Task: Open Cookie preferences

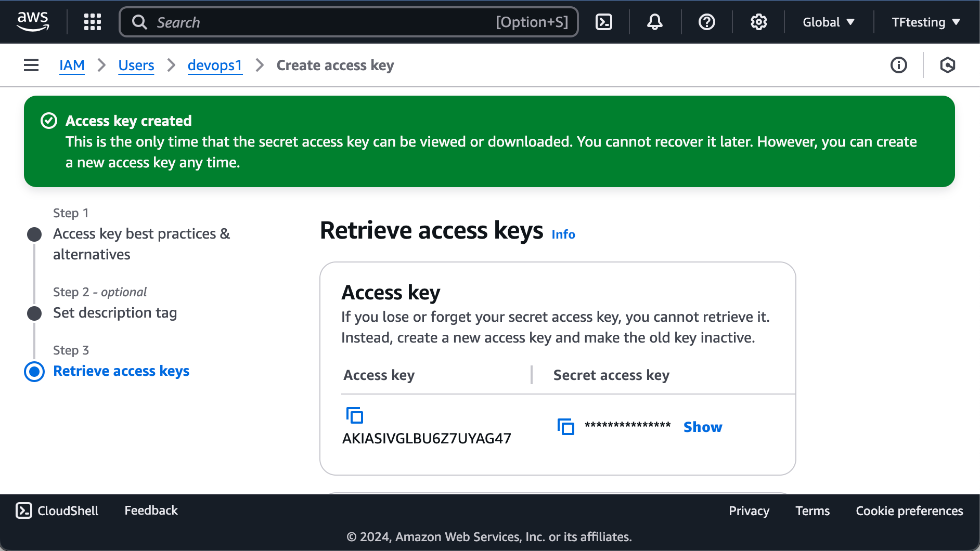Action: (x=909, y=510)
